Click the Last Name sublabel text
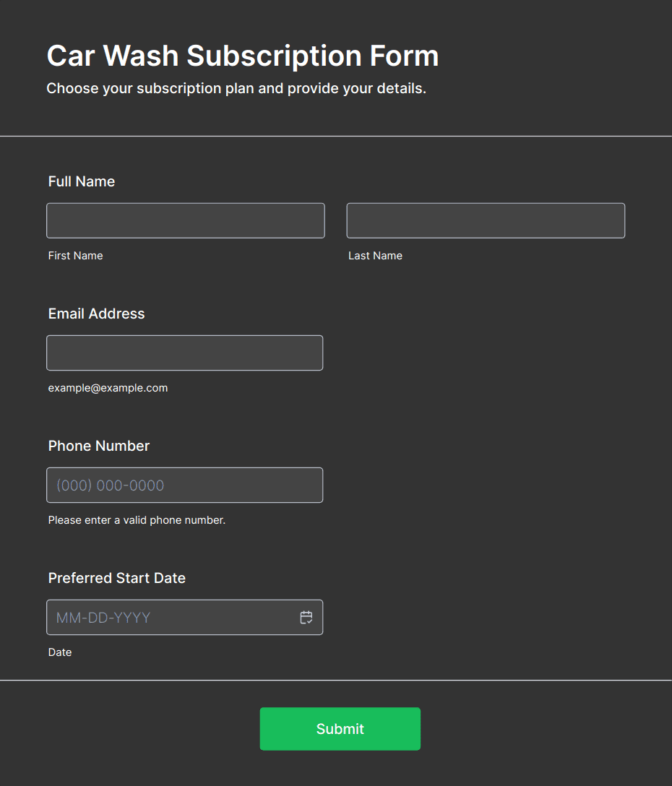The height and width of the screenshot is (786, 672). (x=375, y=256)
